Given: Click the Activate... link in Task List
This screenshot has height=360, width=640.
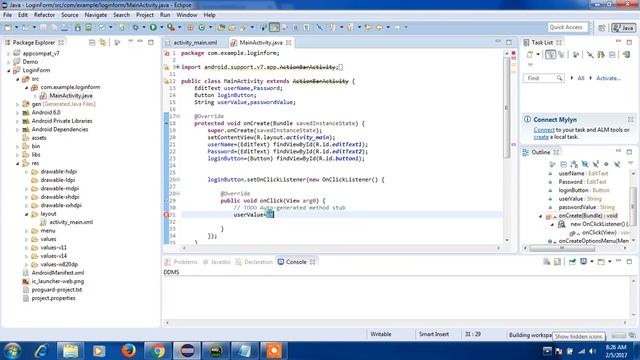Looking at the screenshot, I should click(x=608, y=78).
